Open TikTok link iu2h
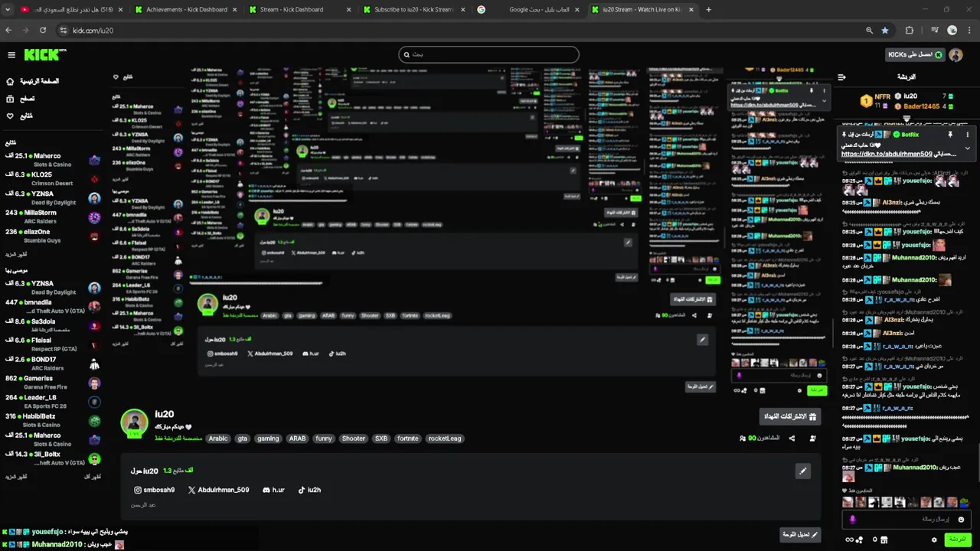The image size is (980, 551). point(309,490)
